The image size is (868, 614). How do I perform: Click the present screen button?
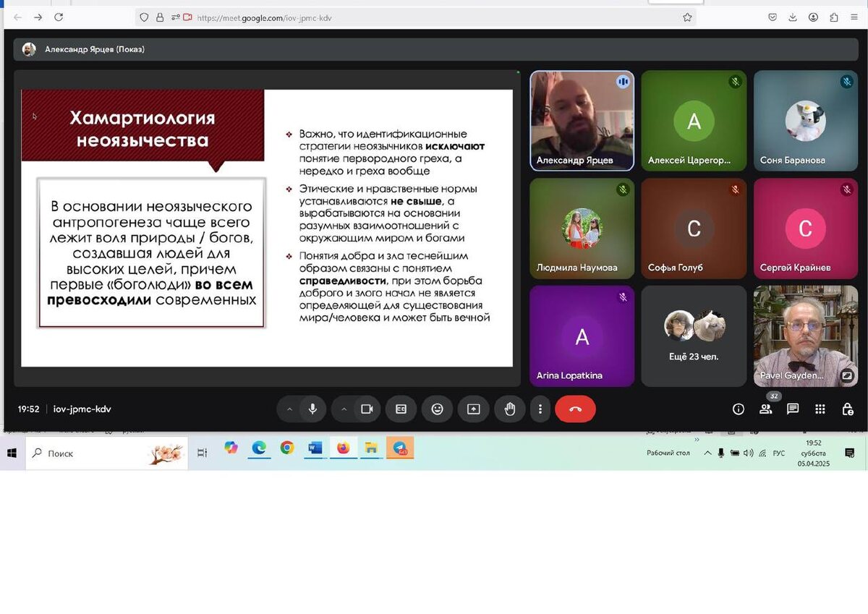pos(473,409)
